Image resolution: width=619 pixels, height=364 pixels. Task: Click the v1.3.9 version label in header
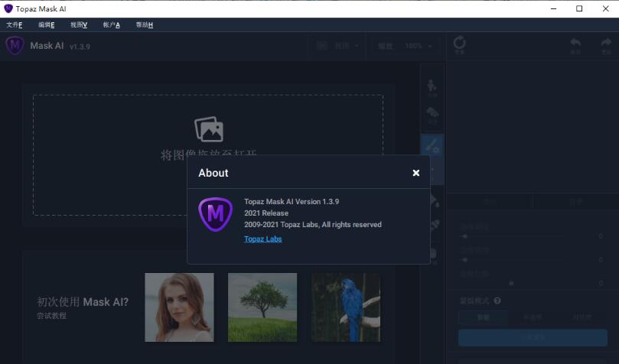[x=80, y=47]
